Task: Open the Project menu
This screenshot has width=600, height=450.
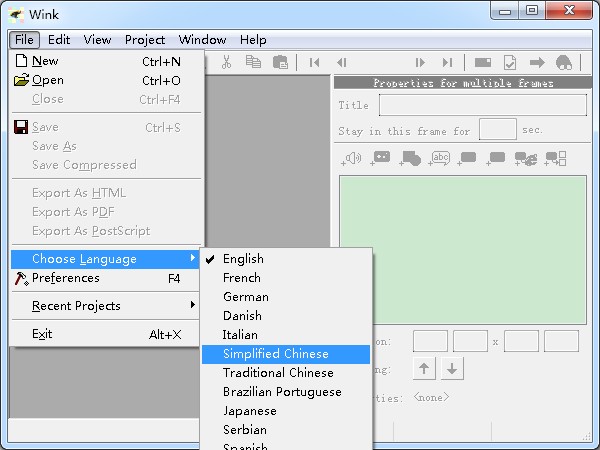Action: point(144,40)
